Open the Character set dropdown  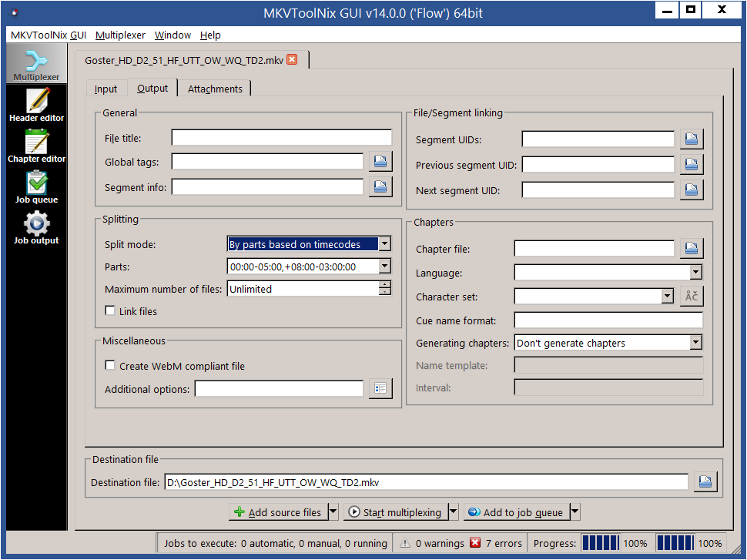(x=668, y=296)
